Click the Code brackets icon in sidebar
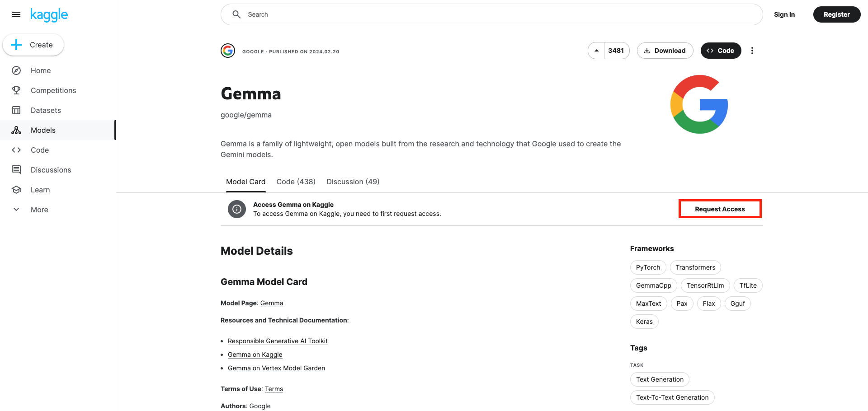868x411 pixels. point(16,150)
